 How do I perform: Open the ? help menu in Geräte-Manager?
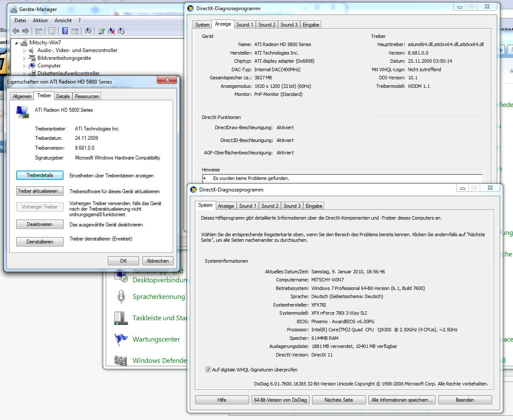79,20
